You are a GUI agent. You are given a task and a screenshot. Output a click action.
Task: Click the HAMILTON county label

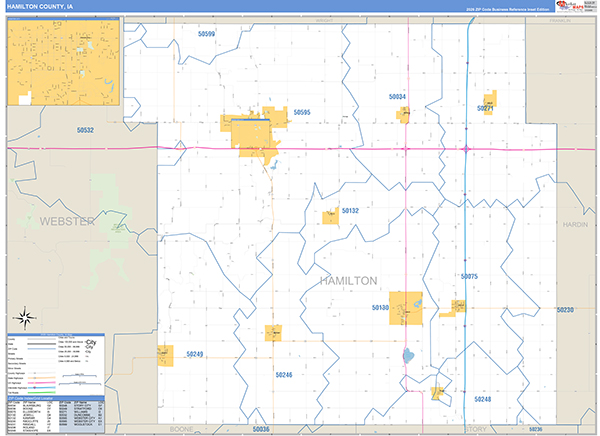(x=348, y=281)
